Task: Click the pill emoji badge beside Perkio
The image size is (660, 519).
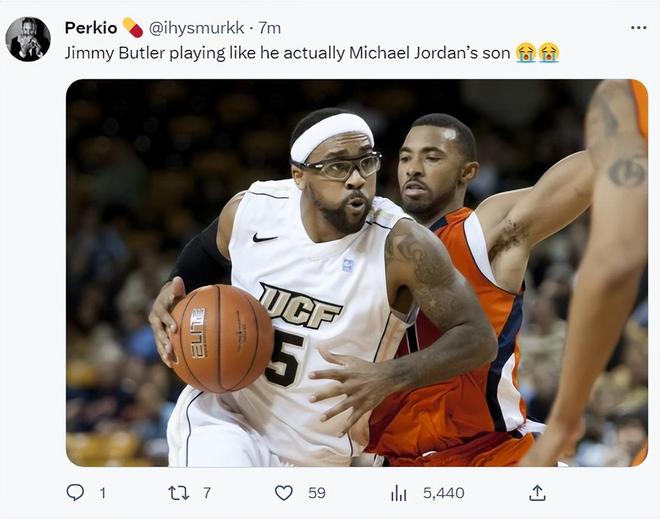Action: tap(133, 27)
